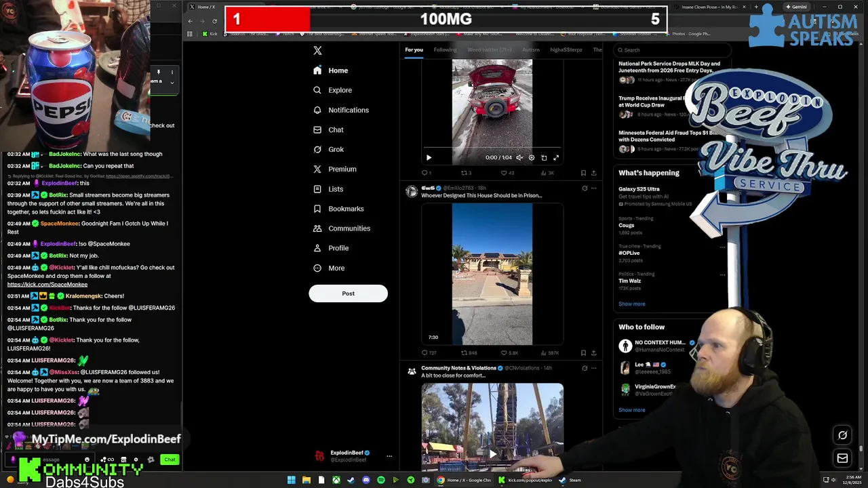Image resolution: width=868 pixels, height=488 pixels.
Task: Bookmark the house video post
Action: (x=583, y=352)
